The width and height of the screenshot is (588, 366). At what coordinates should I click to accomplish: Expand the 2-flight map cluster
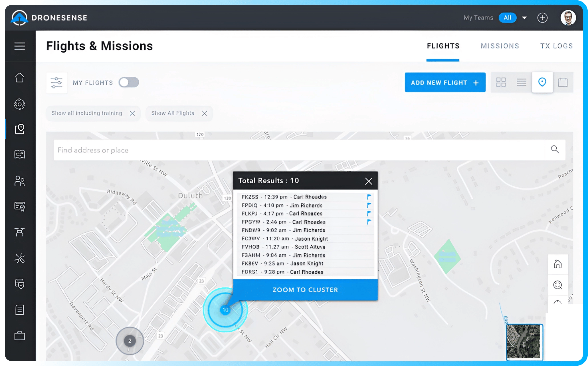[x=130, y=341]
